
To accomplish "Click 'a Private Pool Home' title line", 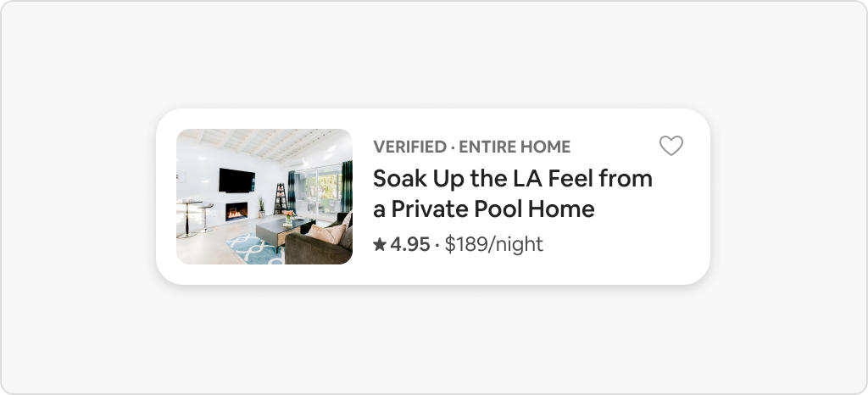I will (484, 209).
